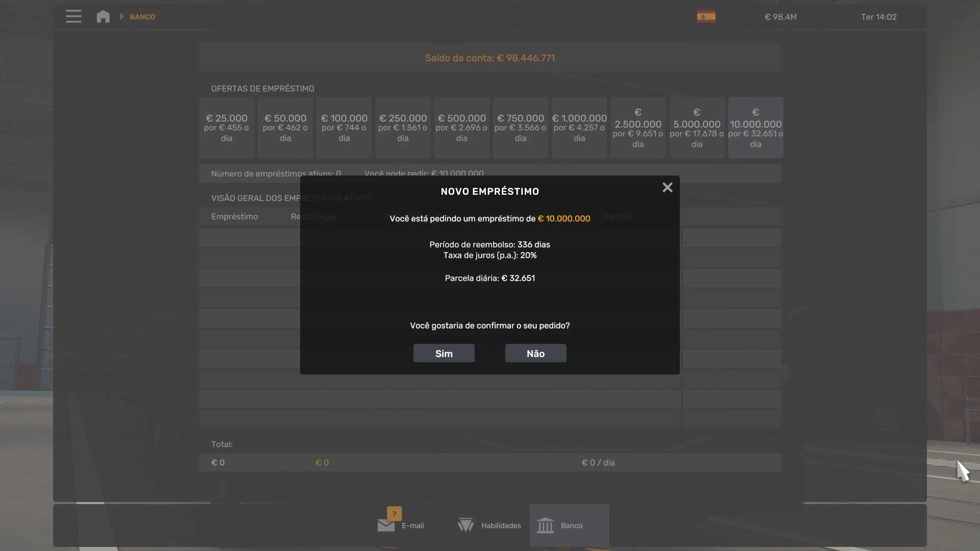Go to home via house icon
Viewport: 980px width, 551px height.
point(103,16)
